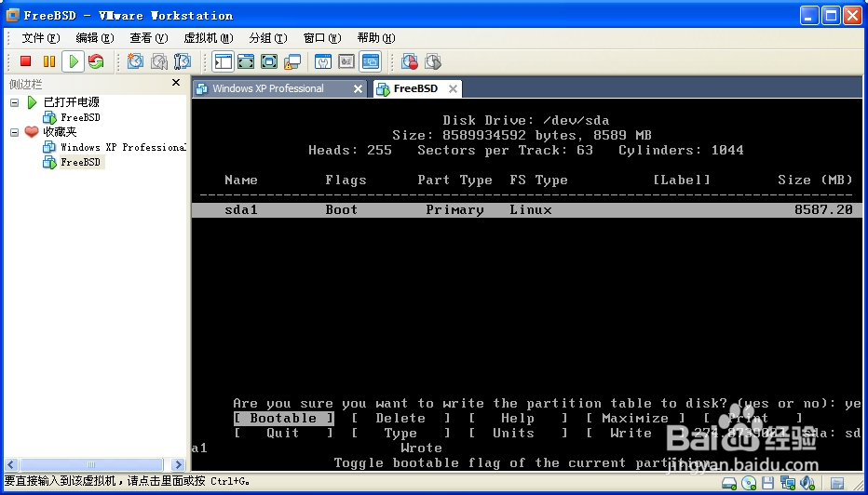Click the cfdisk Help option
Viewport: 868px width, 495px height.
click(x=518, y=419)
